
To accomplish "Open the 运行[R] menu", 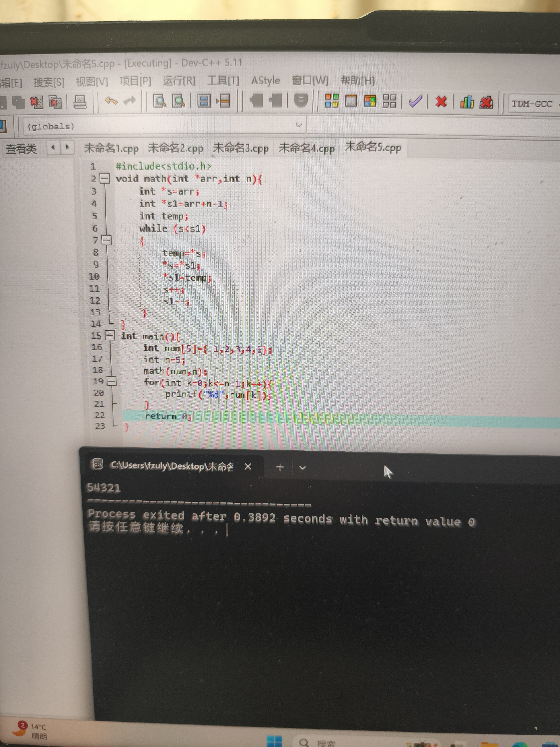I will point(179,81).
